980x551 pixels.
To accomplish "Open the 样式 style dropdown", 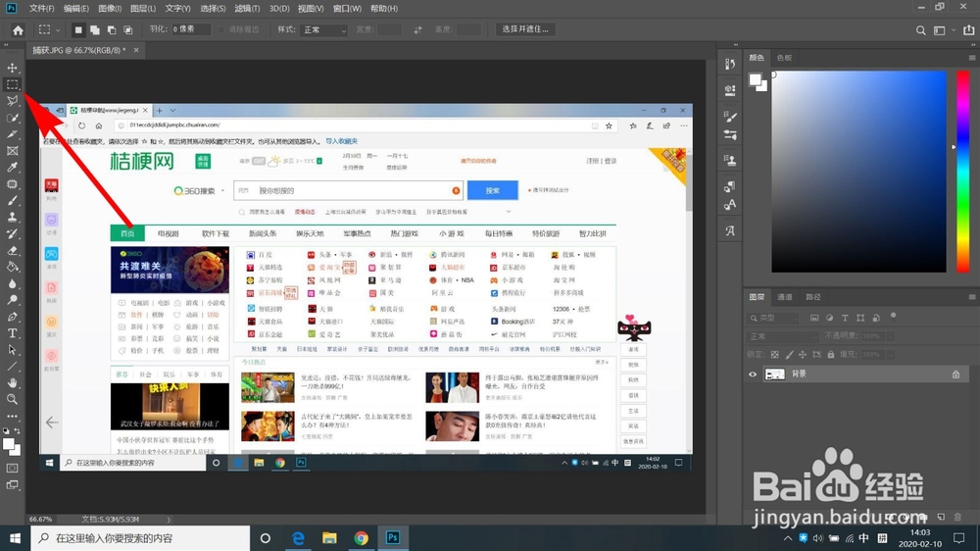I will [323, 30].
